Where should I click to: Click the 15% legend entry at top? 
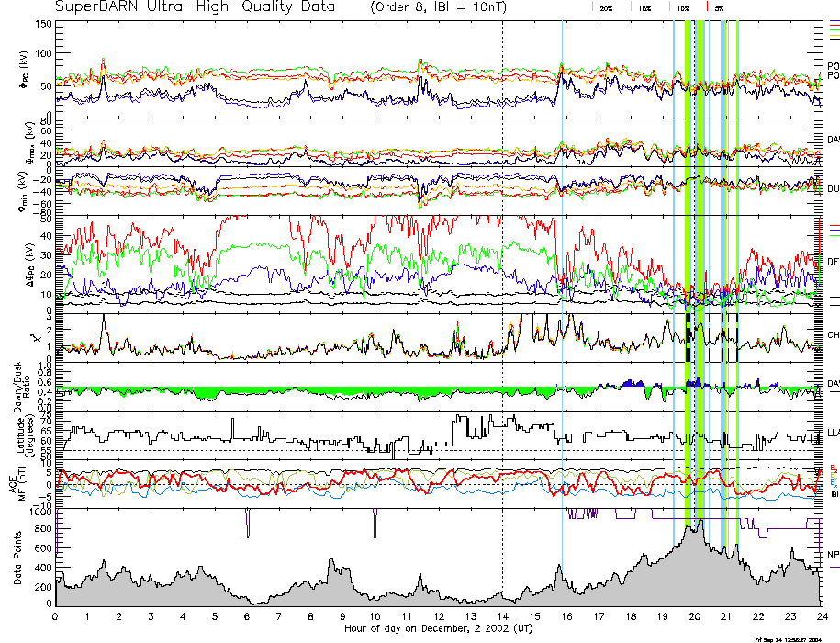tap(644, 7)
